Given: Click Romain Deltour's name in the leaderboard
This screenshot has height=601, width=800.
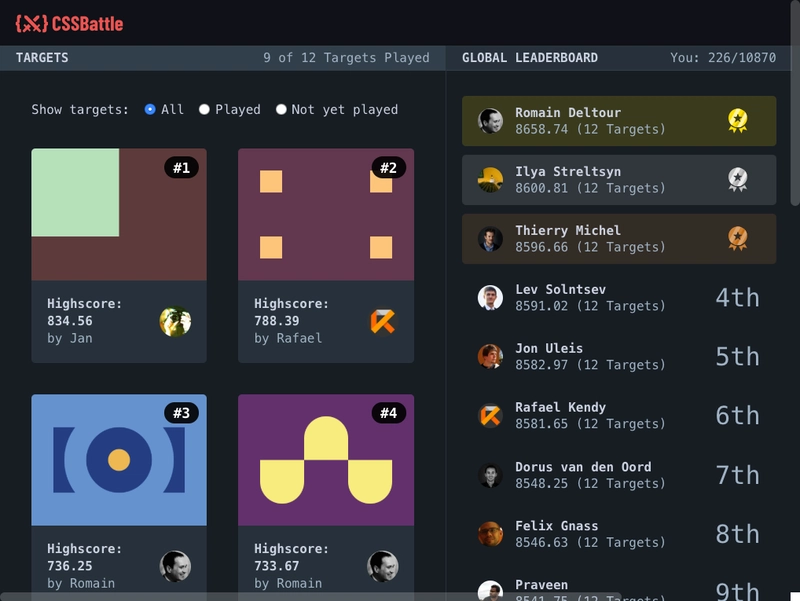Looking at the screenshot, I should click(569, 113).
